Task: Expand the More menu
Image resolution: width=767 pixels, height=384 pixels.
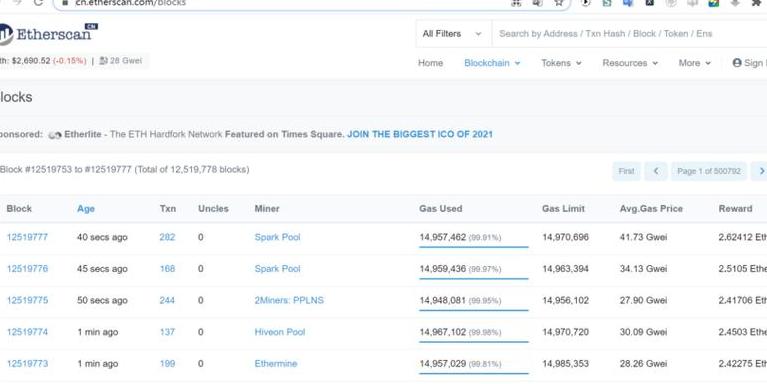Action: point(694,63)
